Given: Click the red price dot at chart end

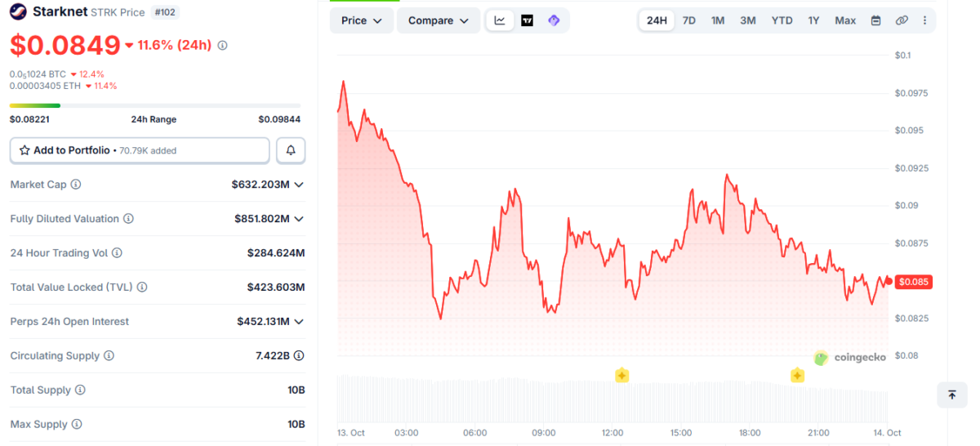Looking at the screenshot, I should (x=889, y=281).
